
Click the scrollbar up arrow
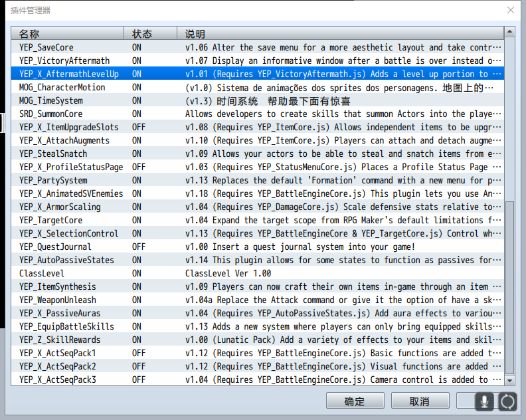(509, 32)
